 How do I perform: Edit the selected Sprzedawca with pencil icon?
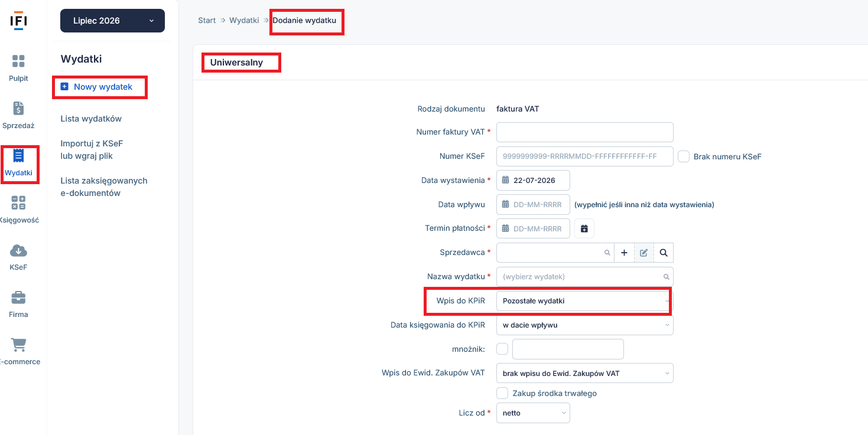click(643, 253)
